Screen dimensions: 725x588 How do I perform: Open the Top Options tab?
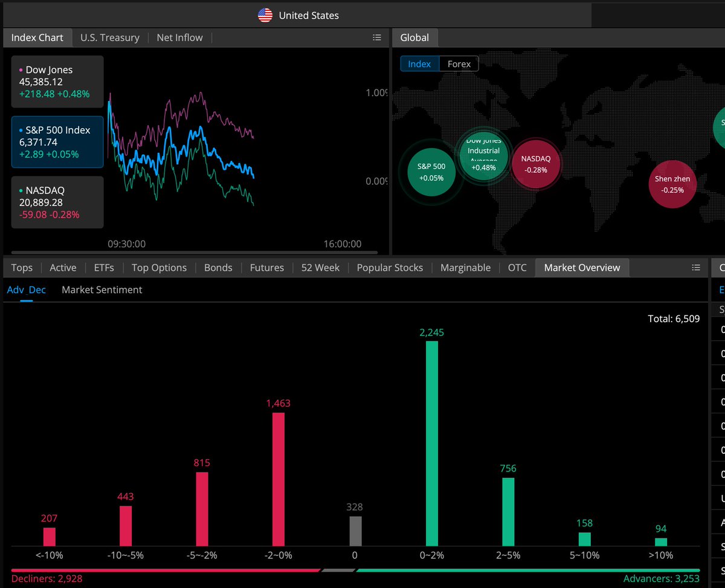click(159, 268)
